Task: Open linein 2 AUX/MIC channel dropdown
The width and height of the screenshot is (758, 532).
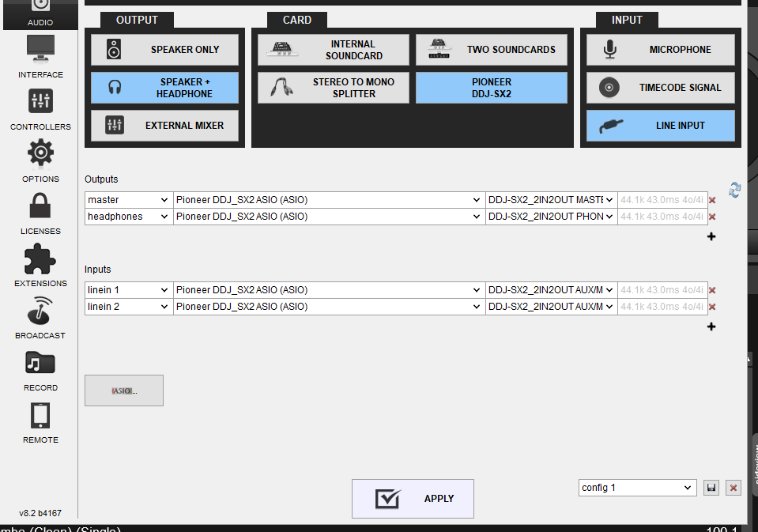Action: point(551,306)
